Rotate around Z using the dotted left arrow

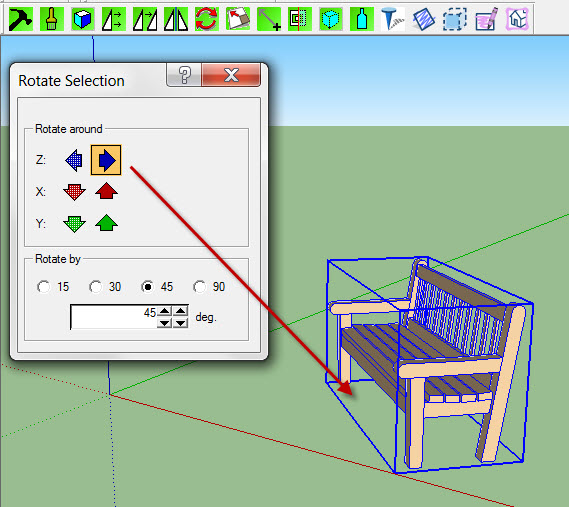pyautogui.click(x=74, y=160)
